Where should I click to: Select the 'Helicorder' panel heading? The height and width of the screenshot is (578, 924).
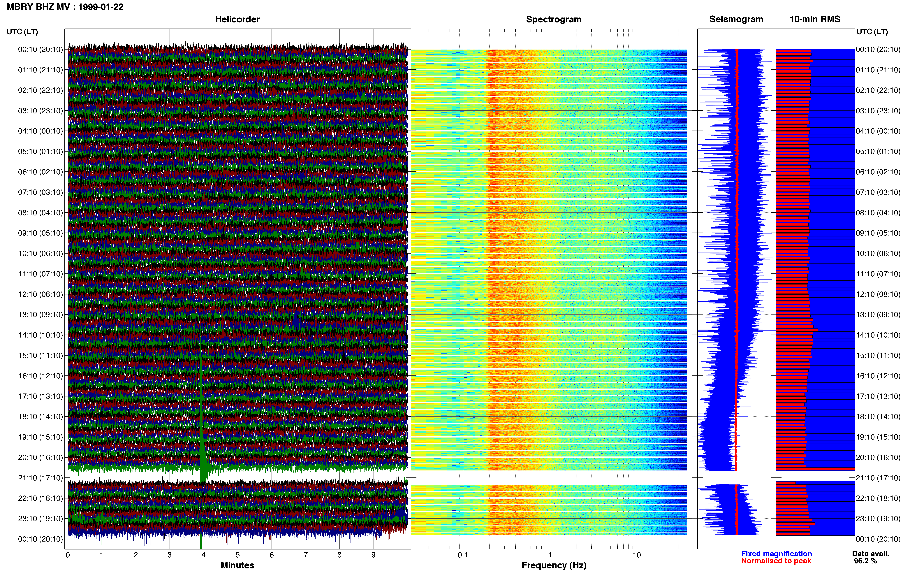point(237,19)
